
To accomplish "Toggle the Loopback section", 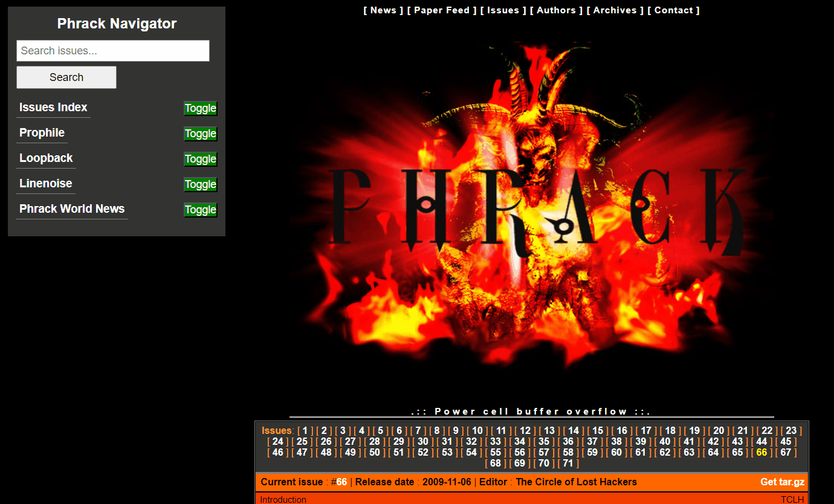I will [200, 160].
